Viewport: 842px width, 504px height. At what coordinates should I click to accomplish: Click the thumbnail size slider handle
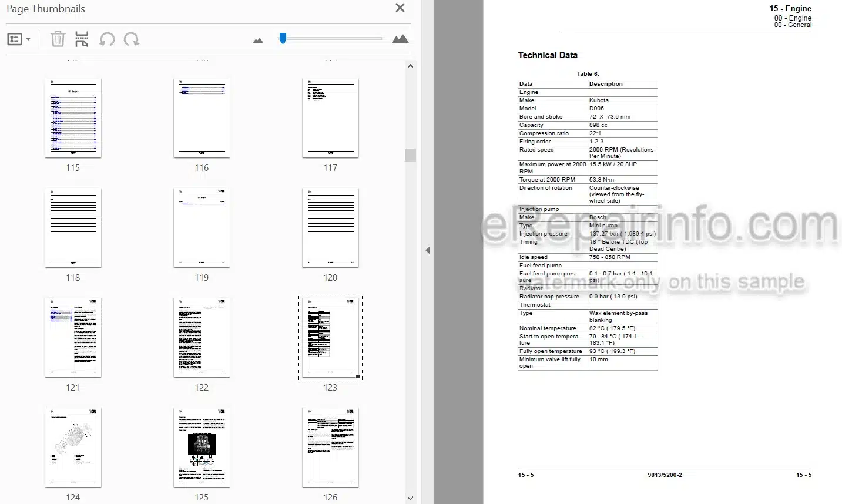tap(283, 38)
